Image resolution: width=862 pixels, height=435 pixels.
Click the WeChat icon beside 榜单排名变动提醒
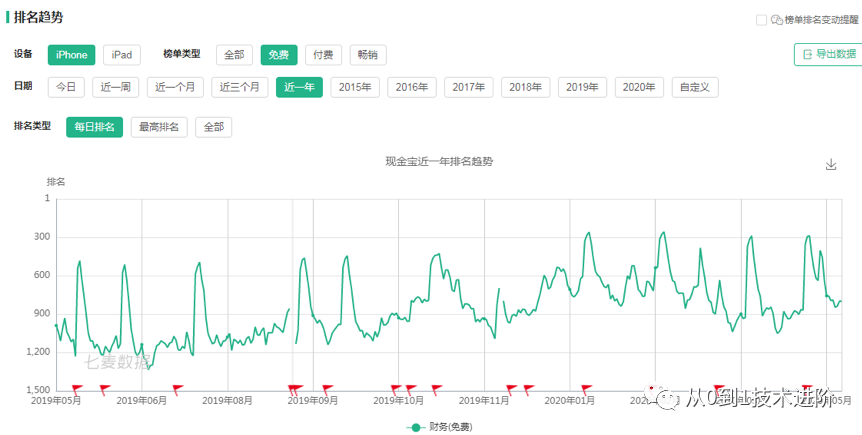pos(776,20)
